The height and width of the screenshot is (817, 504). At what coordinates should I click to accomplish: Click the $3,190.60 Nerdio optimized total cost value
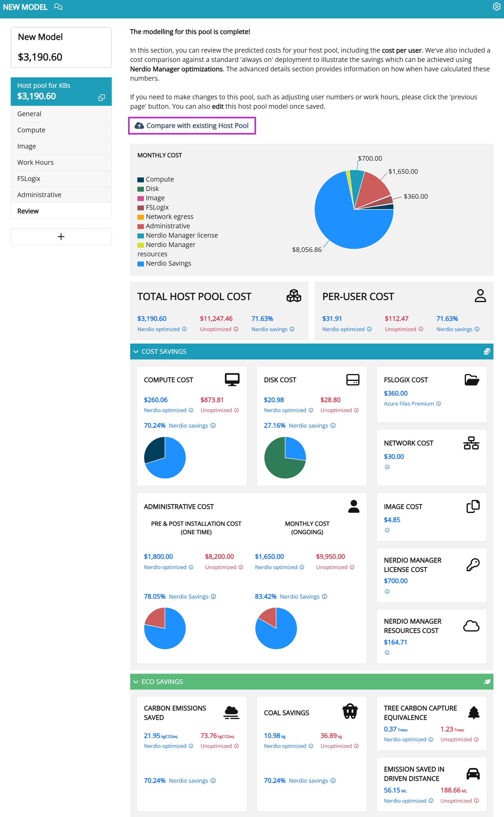coord(152,318)
